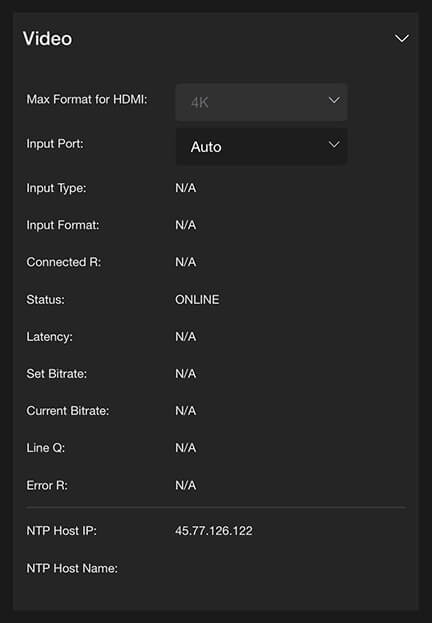Image resolution: width=432 pixels, height=623 pixels.
Task: Select the N/A value for Latency
Action: pos(186,337)
